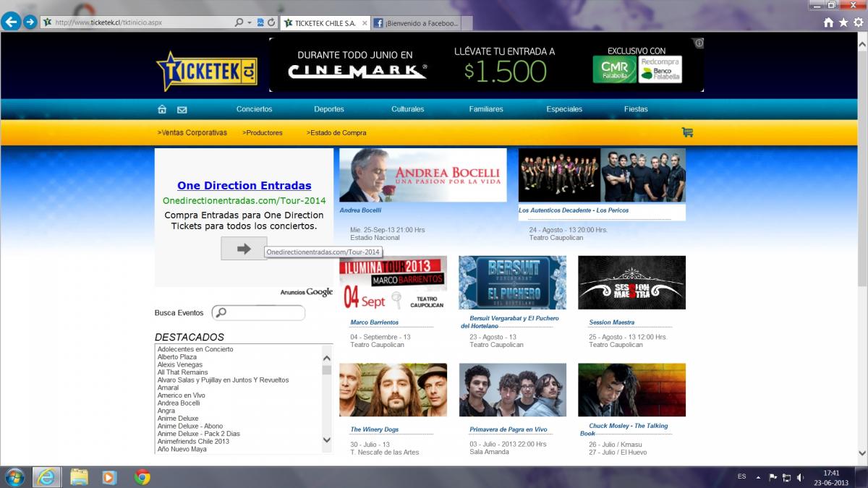Show hidden tray icons arrow

759,477
